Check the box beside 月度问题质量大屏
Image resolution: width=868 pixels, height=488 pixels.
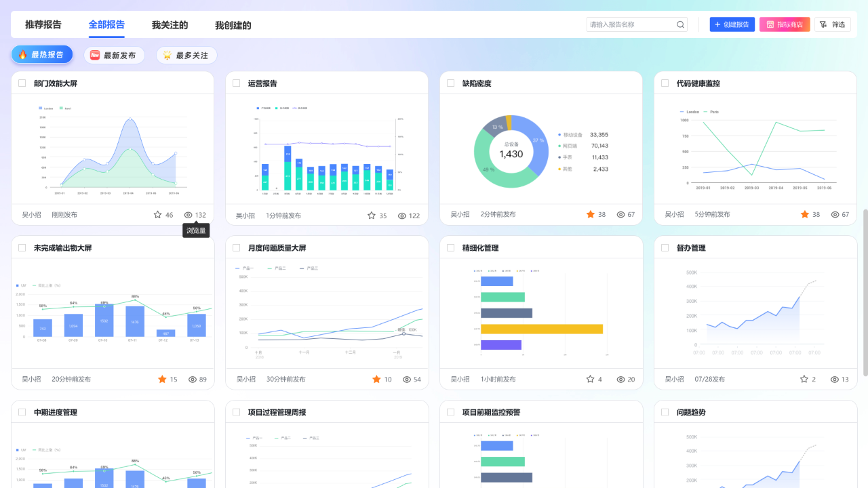(x=237, y=248)
